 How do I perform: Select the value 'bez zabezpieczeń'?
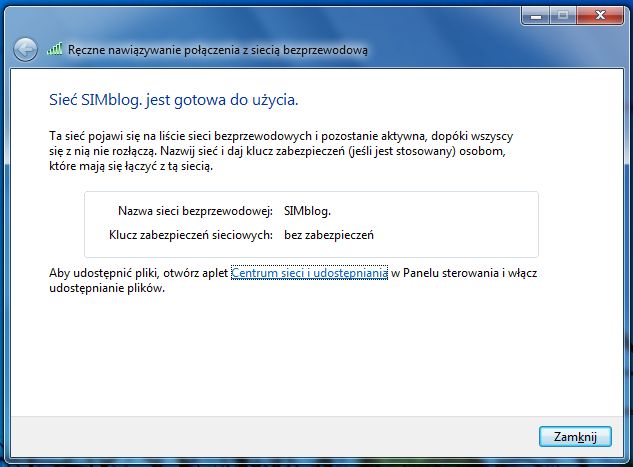[x=329, y=235]
